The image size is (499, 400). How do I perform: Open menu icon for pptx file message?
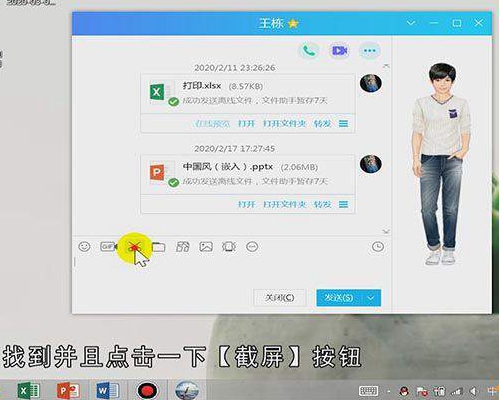coord(344,204)
